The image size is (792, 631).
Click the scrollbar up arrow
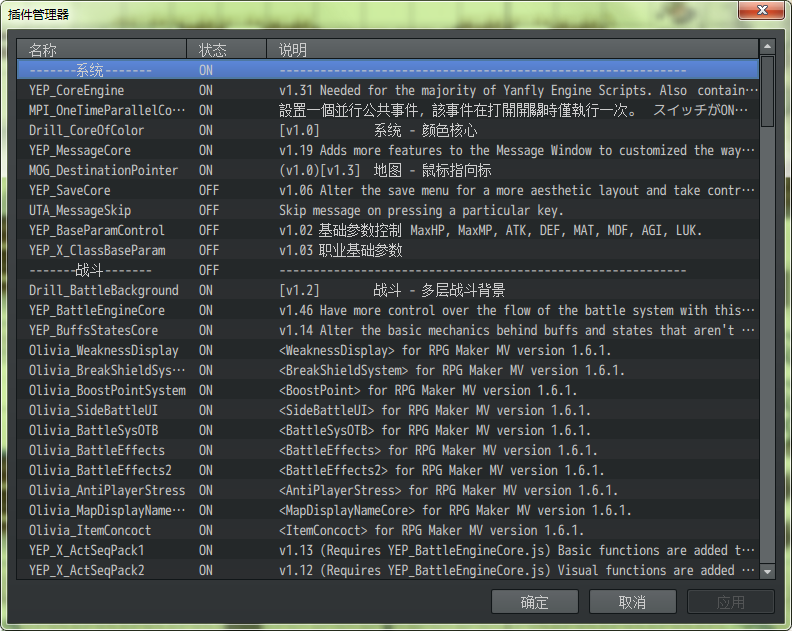[767, 47]
